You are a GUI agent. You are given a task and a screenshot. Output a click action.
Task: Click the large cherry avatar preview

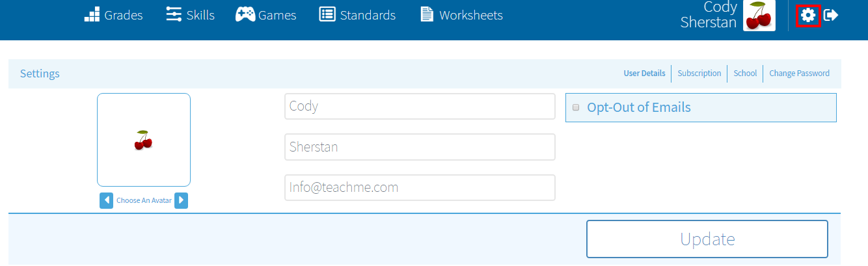144,140
